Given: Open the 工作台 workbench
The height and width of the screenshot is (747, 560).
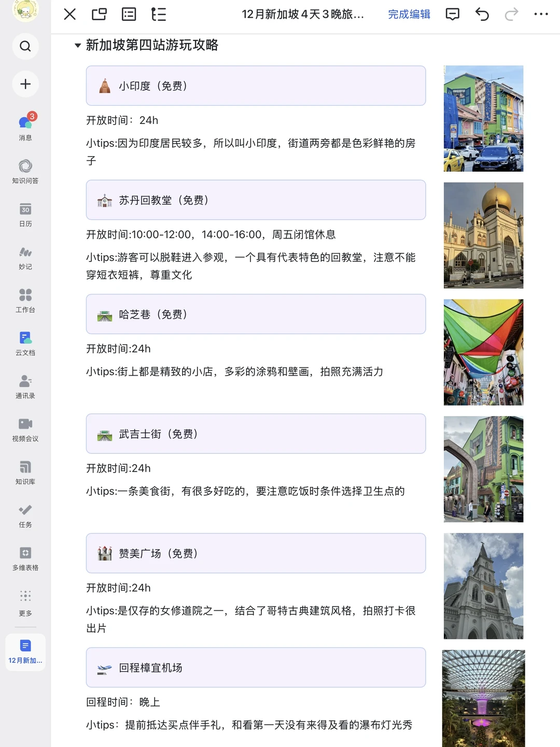Looking at the screenshot, I should pyautogui.click(x=25, y=300).
